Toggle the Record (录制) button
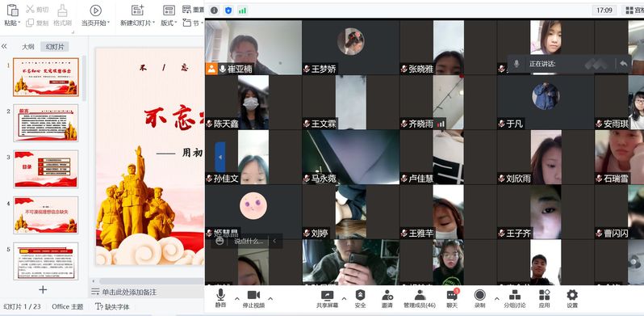The image size is (644, 316). 479,299
